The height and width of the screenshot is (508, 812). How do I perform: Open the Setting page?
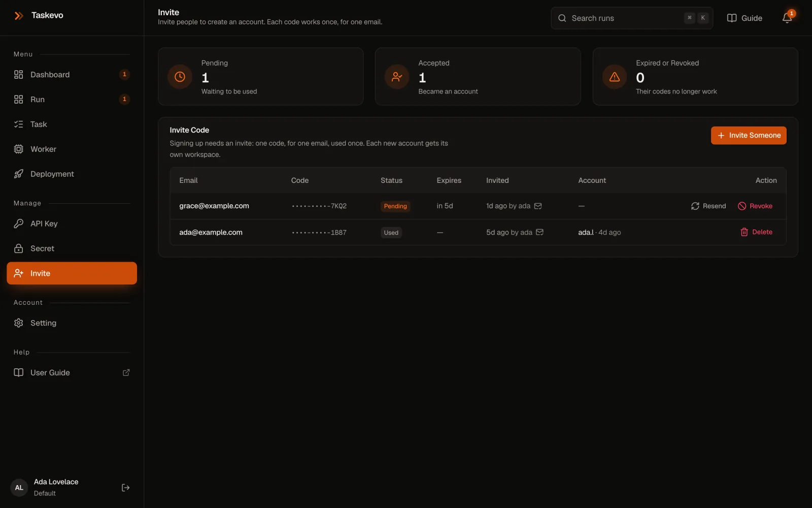point(72,323)
